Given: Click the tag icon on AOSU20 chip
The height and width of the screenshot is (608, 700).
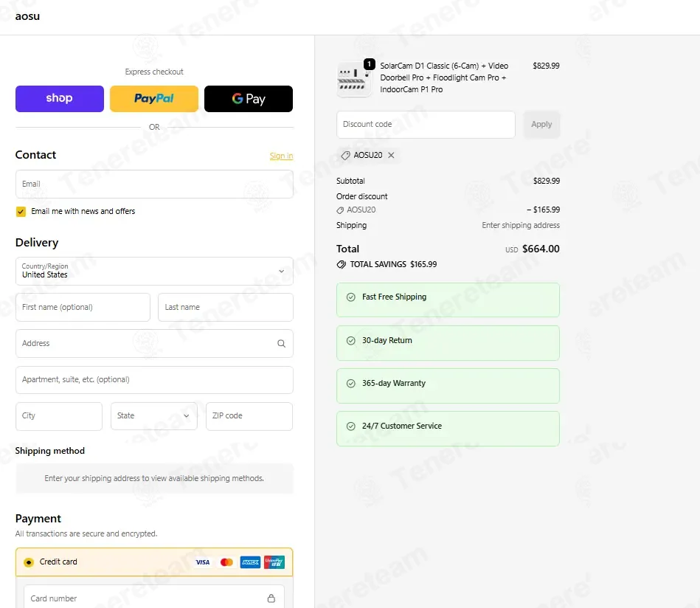Looking at the screenshot, I should coord(345,156).
